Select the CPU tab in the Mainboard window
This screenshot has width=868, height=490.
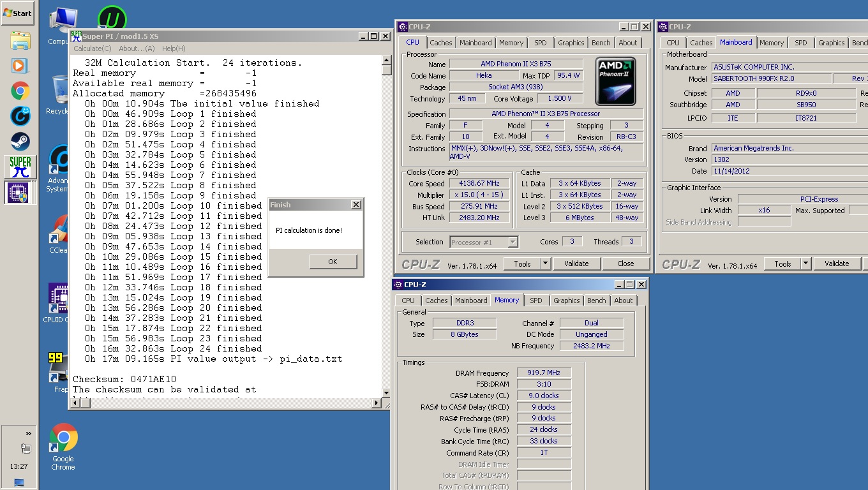[673, 43]
